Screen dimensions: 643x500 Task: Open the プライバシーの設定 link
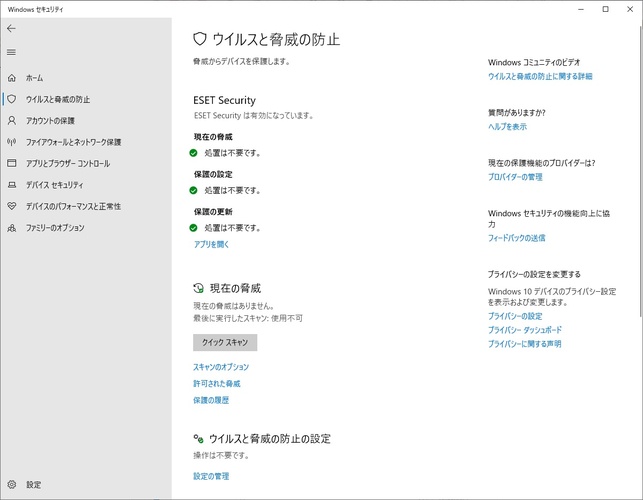(515, 316)
